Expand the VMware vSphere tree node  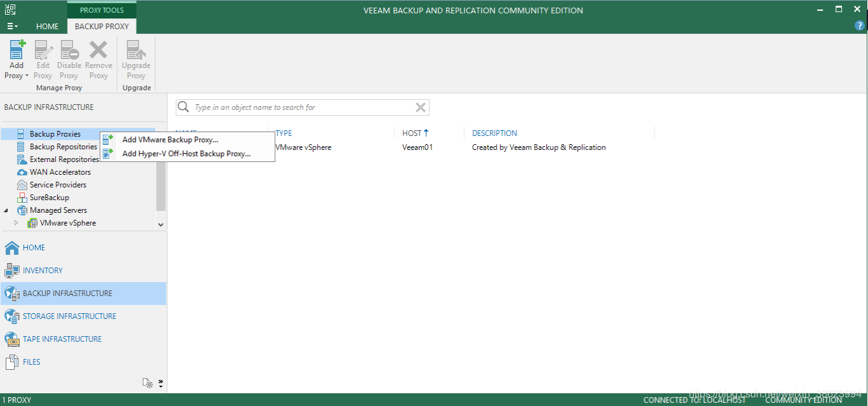[x=17, y=223]
